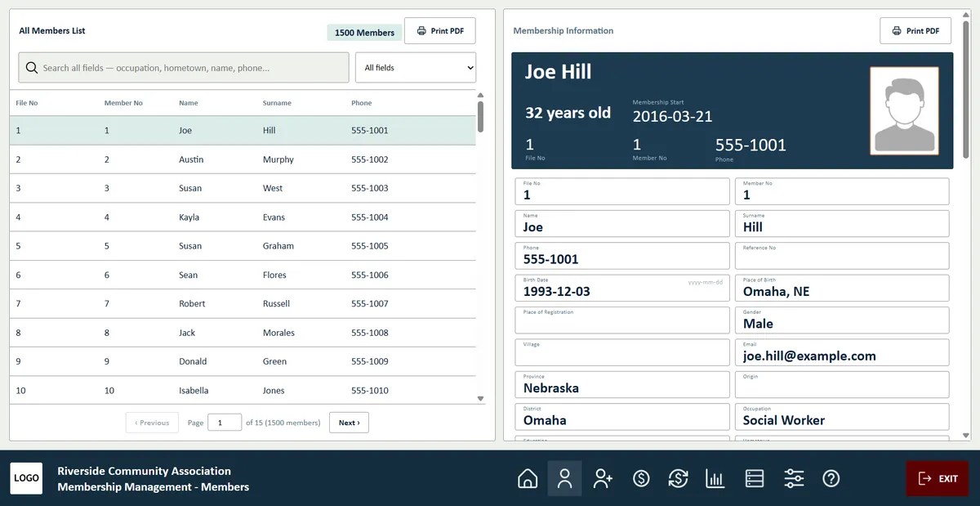Click the Occupation field showing Social Worker
Image resolution: width=980 pixels, height=506 pixels.
842,417
